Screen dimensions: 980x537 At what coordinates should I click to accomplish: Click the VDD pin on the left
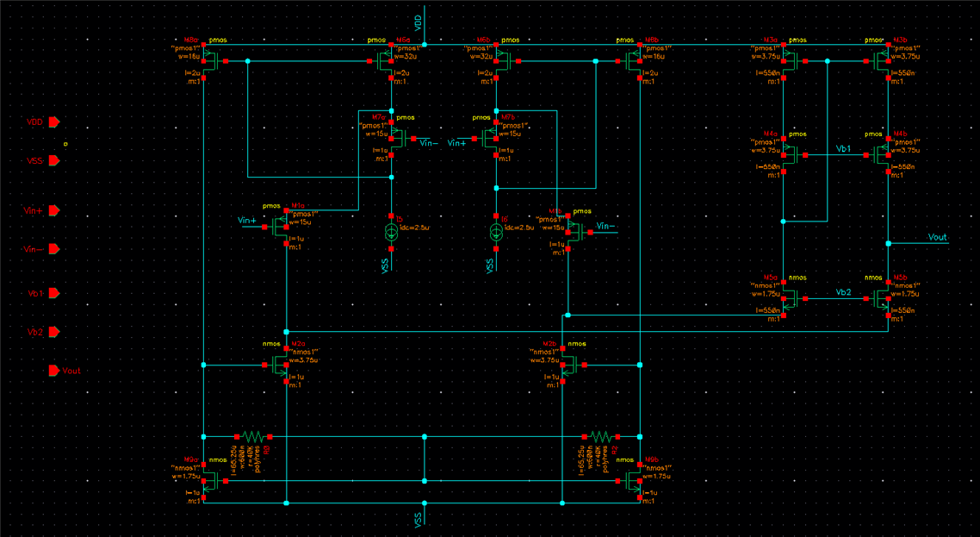point(54,122)
